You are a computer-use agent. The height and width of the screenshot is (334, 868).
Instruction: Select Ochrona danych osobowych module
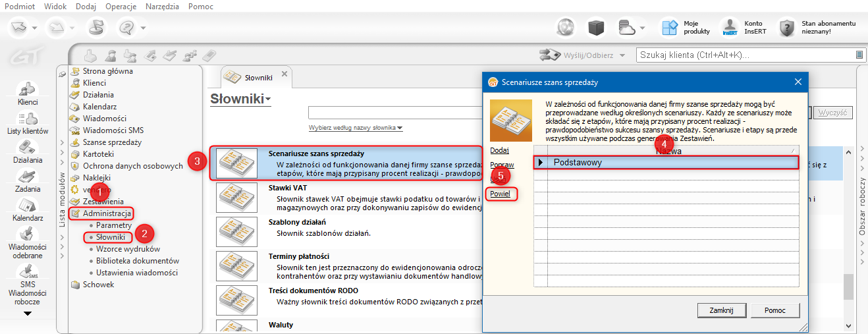132,166
